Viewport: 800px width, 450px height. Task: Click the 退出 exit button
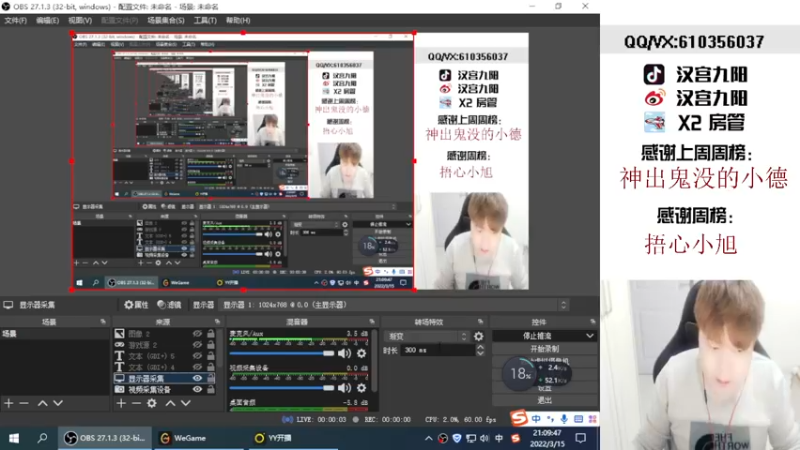(544, 400)
